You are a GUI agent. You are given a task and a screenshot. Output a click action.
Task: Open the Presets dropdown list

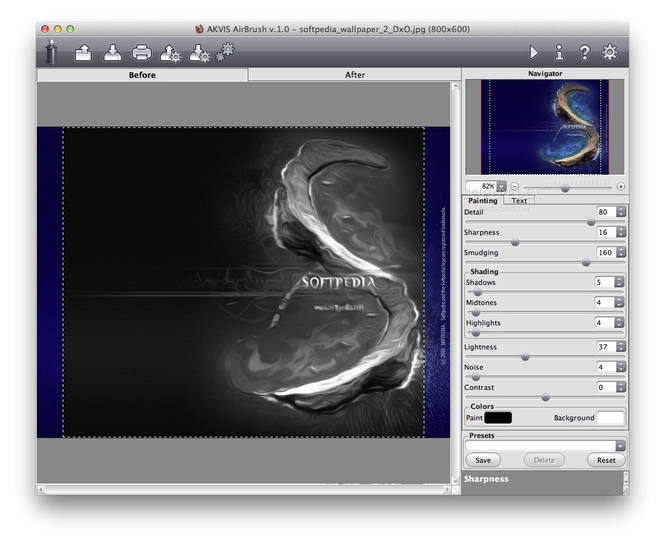(620, 446)
